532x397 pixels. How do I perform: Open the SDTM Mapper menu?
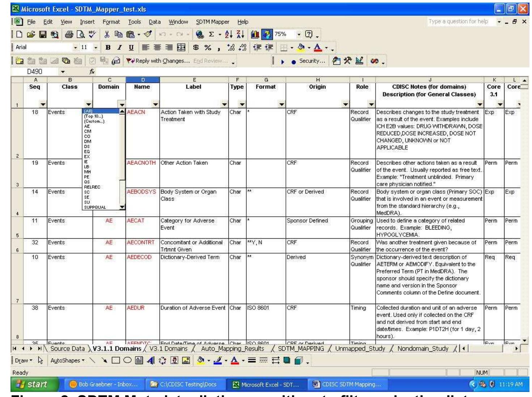click(213, 22)
